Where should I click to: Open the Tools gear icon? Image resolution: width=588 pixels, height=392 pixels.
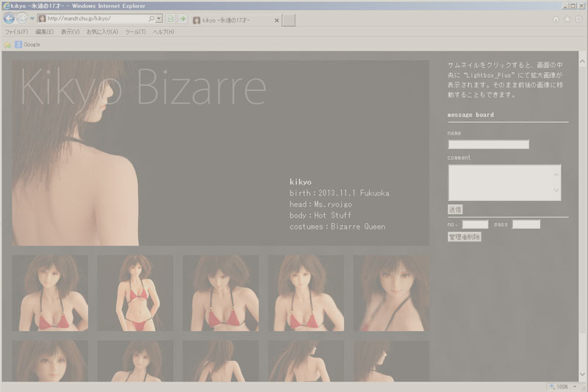tap(578, 19)
